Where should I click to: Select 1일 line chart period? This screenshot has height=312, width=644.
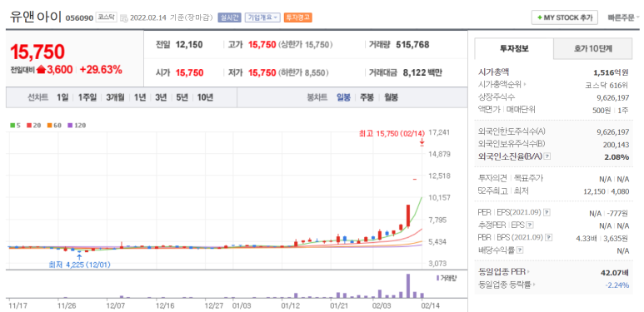(x=62, y=97)
